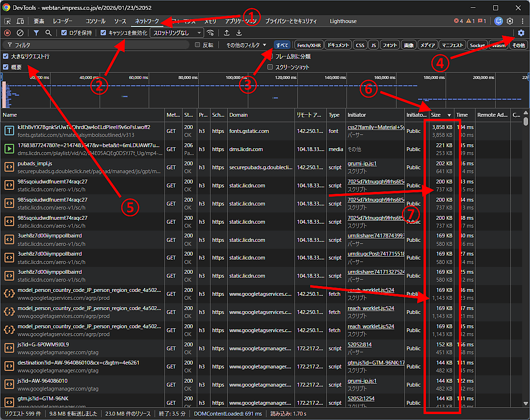Toggle the ログを保持 checkbox
The height and width of the screenshot is (420, 530).
tap(64, 33)
